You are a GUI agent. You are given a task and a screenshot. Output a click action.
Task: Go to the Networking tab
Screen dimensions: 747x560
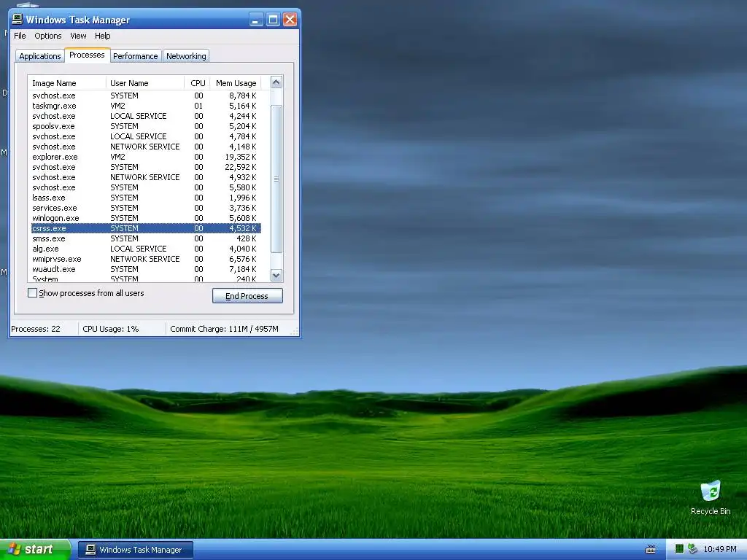tap(186, 56)
